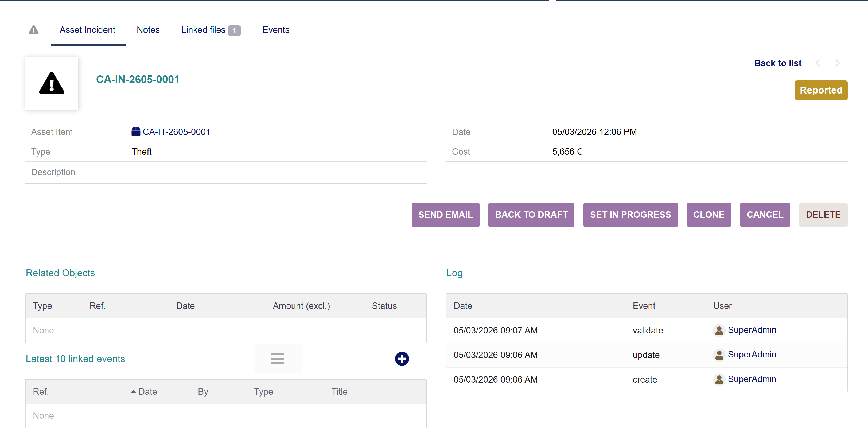The width and height of the screenshot is (868, 443).
Task: Click the User column header in Log
Action: 722,306
